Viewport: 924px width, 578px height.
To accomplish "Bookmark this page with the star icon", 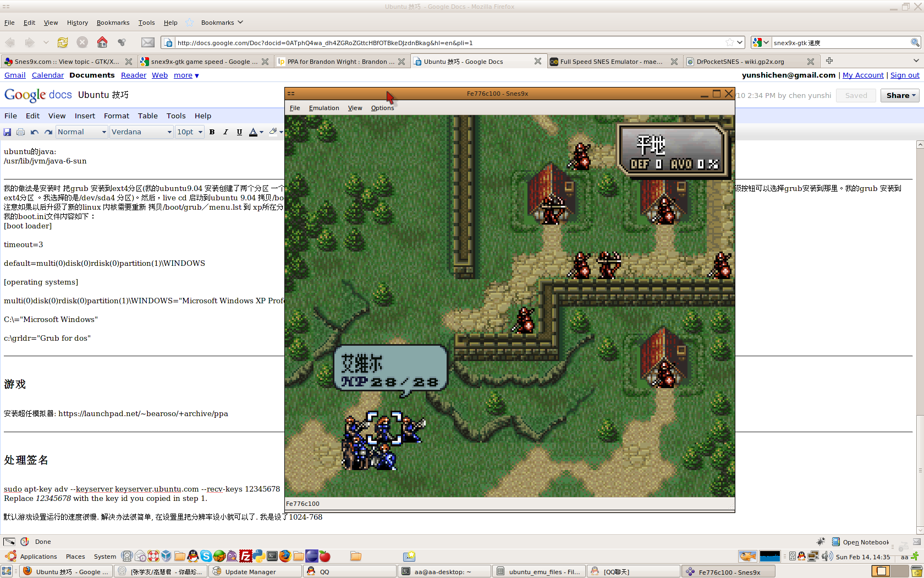I will (729, 42).
